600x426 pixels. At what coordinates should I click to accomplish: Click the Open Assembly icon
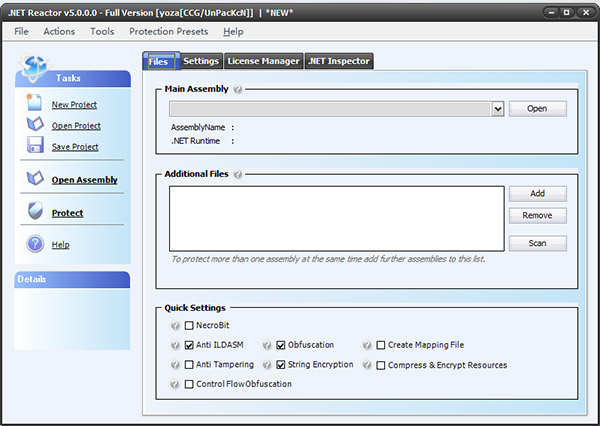[x=34, y=179]
